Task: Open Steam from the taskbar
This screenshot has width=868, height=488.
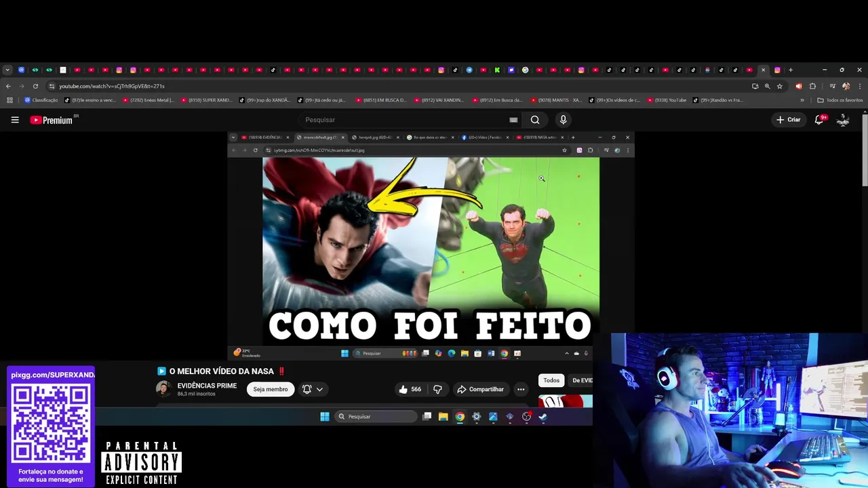Action: coord(543,417)
